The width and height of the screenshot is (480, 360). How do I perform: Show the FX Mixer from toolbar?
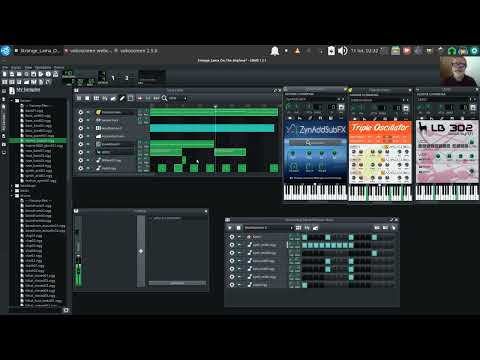pos(34,82)
